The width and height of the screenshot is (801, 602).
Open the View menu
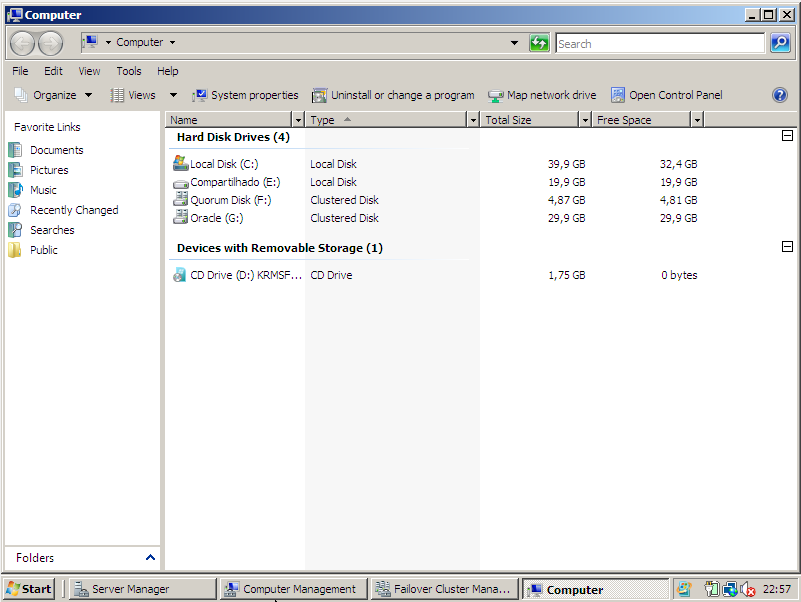click(x=89, y=71)
